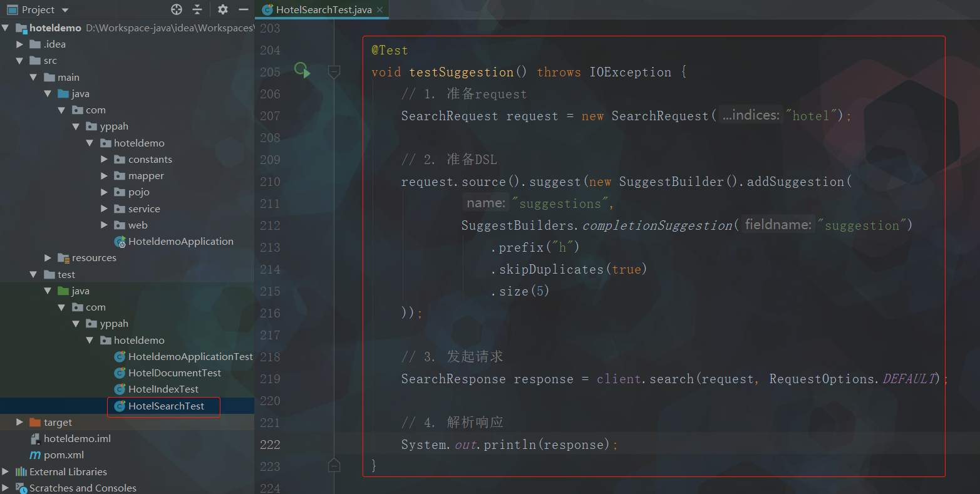Fold the testSuggestion method at line 205
The height and width of the screenshot is (494, 980).
(x=334, y=72)
